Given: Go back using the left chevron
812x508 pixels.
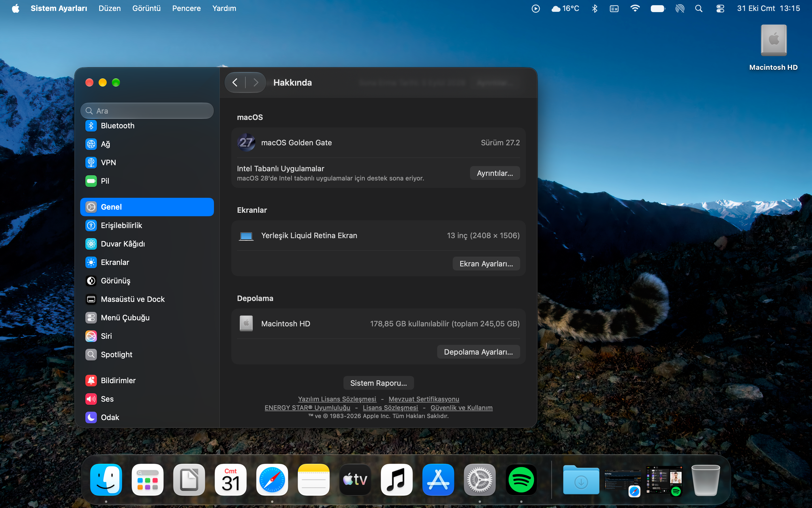Looking at the screenshot, I should pos(235,82).
